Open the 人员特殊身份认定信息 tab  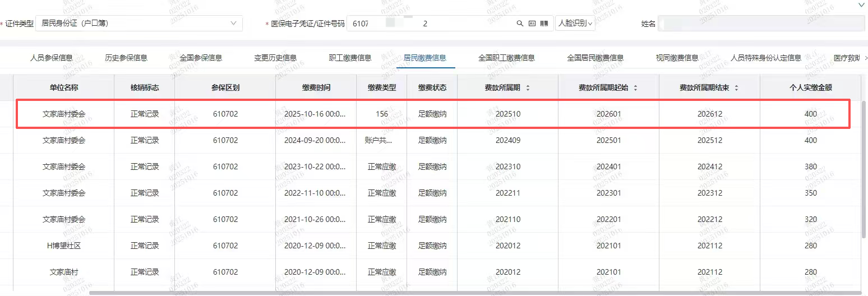click(765, 58)
